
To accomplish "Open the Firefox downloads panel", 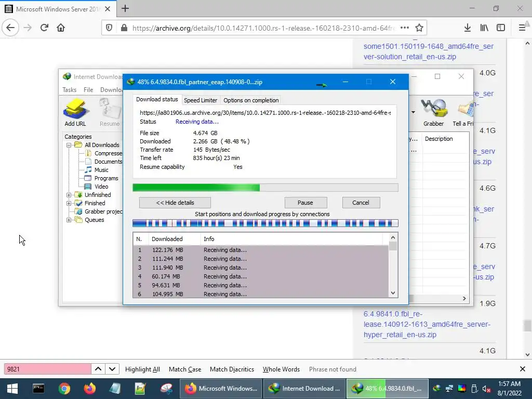I will 467,28.
